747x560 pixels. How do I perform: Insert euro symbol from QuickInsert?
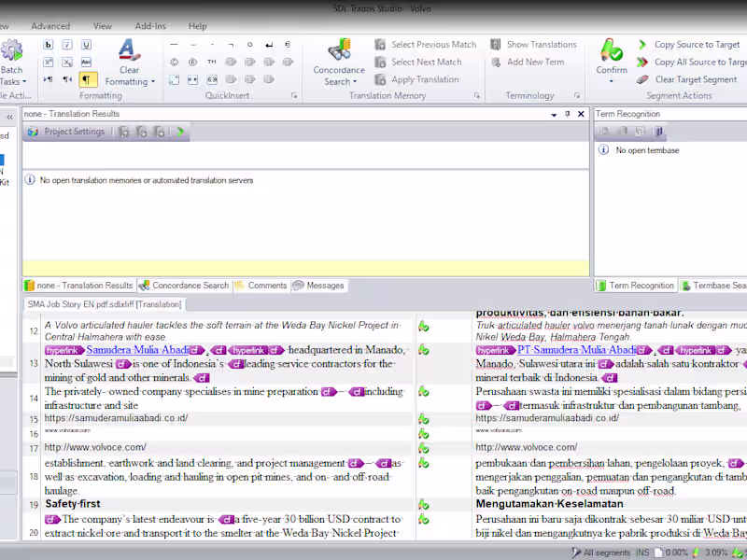[288, 45]
